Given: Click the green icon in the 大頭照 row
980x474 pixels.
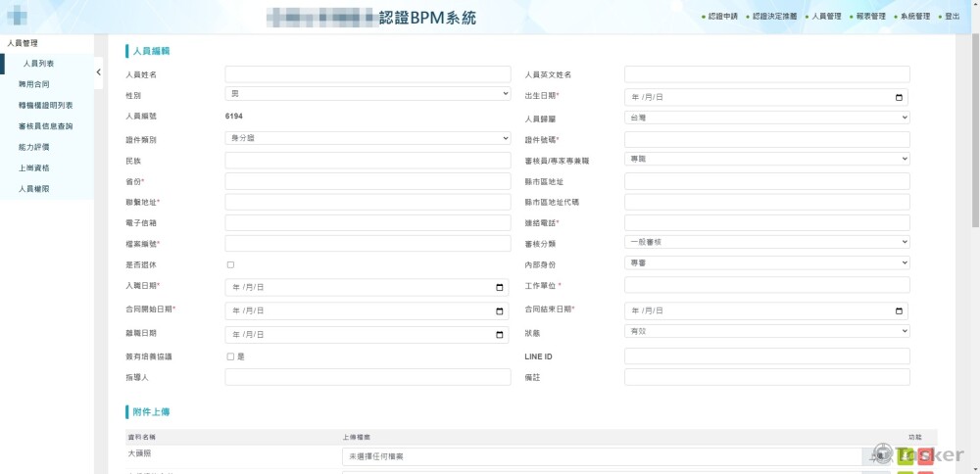Looking at the screenshot, I should [x=905, y=455].
